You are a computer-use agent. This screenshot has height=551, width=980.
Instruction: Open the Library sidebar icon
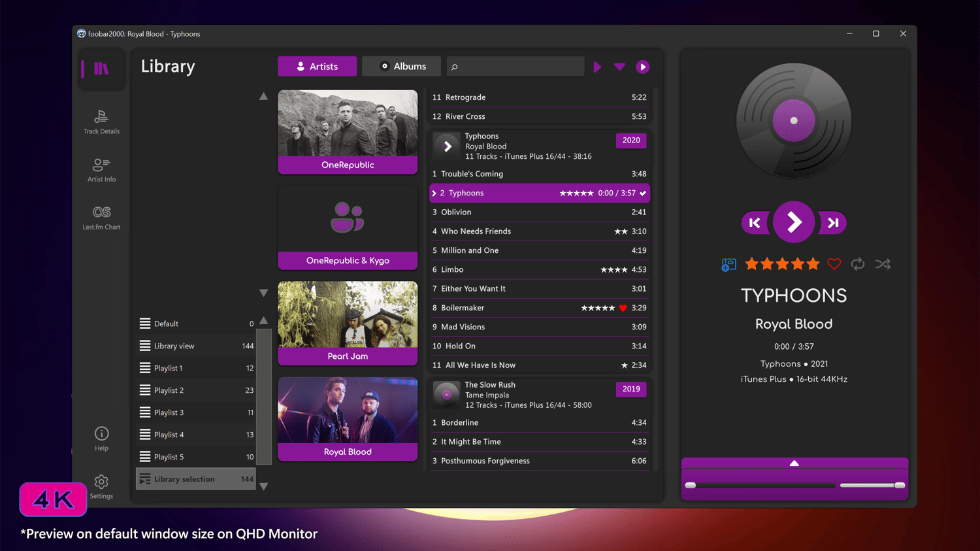(101, 68)
